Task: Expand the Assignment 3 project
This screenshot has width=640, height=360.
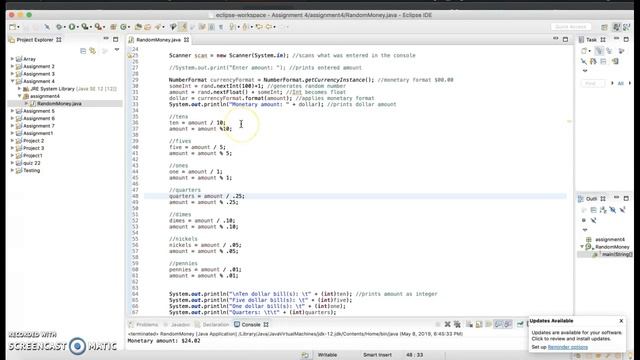Action: [12, 74]
